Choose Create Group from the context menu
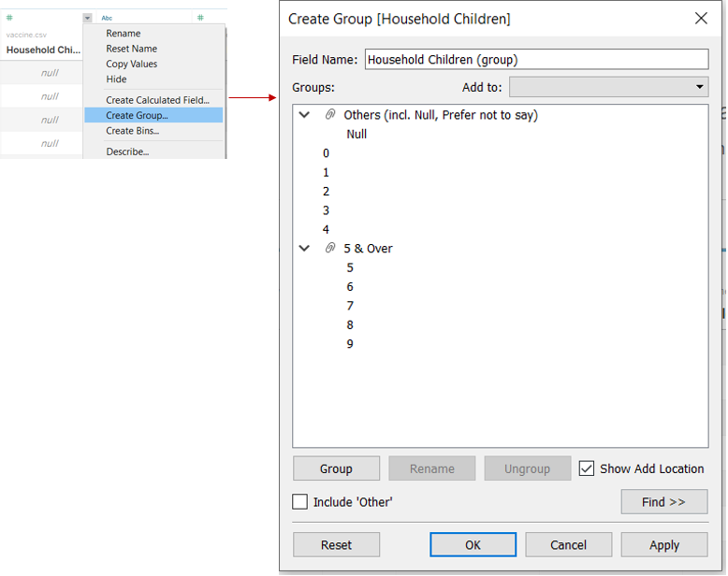 pos(138,116)
